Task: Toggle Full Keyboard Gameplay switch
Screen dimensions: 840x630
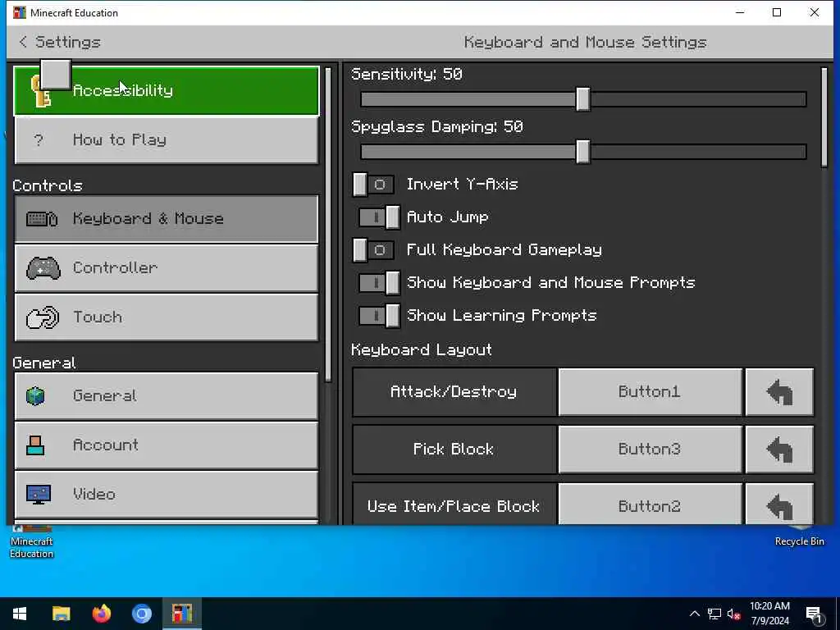Action: (373, 249)
